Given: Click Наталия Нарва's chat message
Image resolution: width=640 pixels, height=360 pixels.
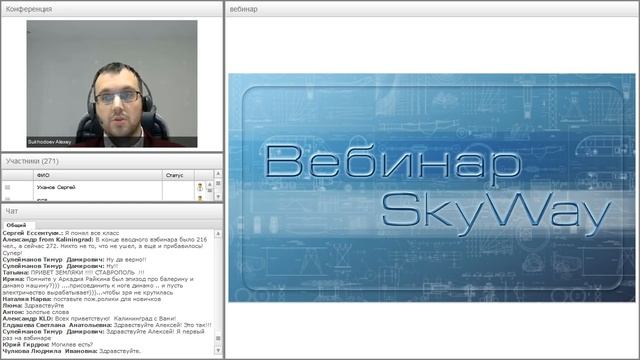Looking at the screenshot, I should click(x=82, y=299).
